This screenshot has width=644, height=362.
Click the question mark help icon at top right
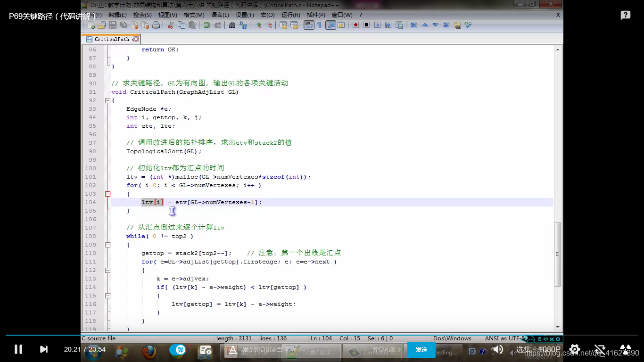click(626, 15)
